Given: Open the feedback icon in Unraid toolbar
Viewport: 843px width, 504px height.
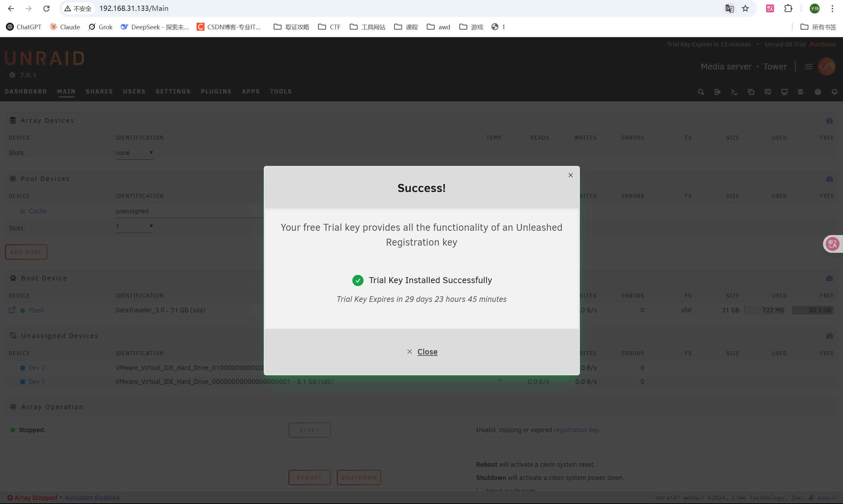Looking at the screenshot, I should 768,92.
